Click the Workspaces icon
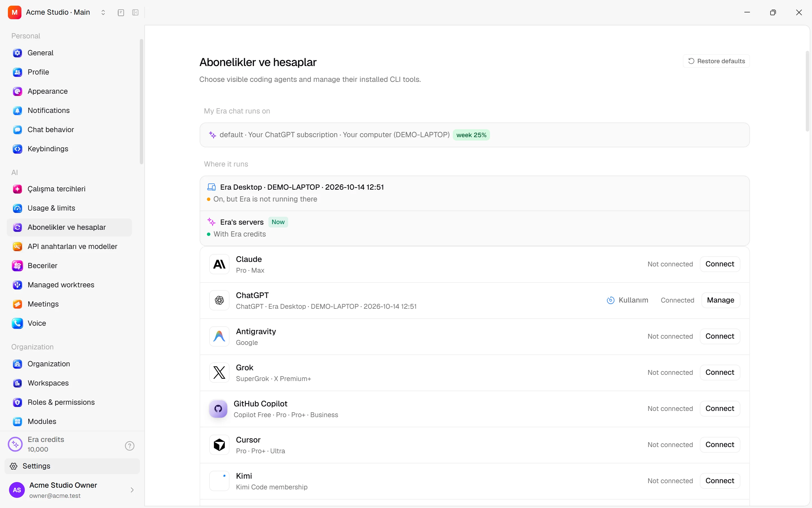812x508 pixels. 17,383
